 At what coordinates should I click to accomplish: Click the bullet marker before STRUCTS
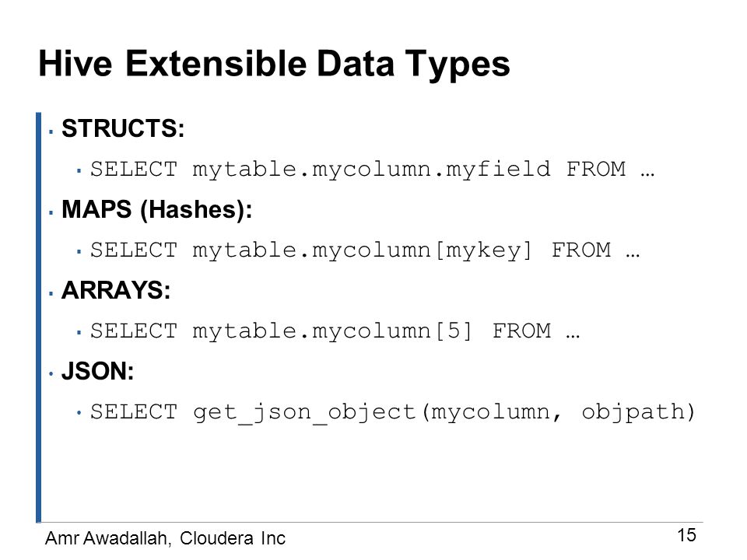point(51,131)
